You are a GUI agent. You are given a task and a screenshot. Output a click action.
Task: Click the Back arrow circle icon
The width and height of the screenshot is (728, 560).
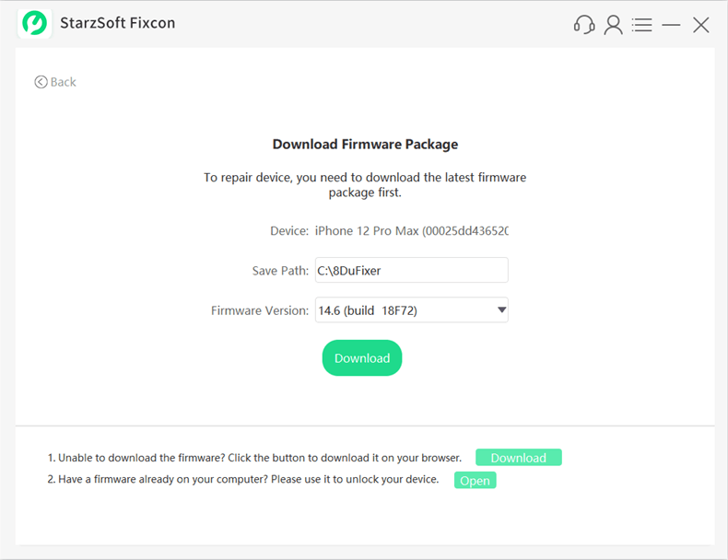[41, 82]
